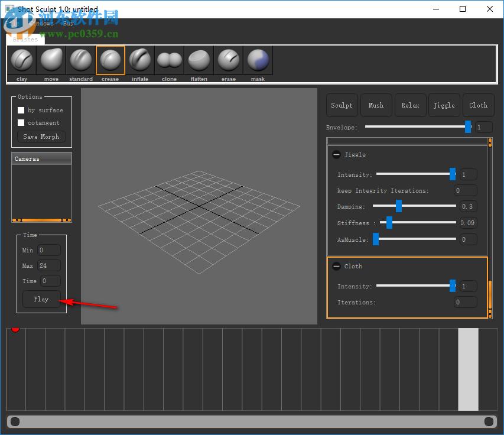Enable the by surface checkbox
The width and height of the screenshot is (504, 435).
21,111
